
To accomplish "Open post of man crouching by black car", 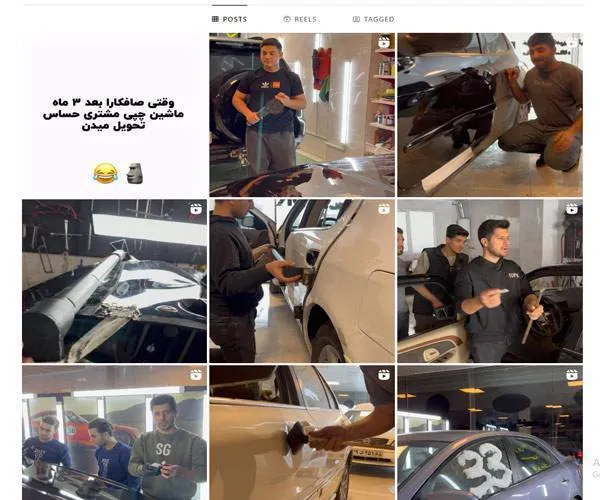I will pos(490,115).
